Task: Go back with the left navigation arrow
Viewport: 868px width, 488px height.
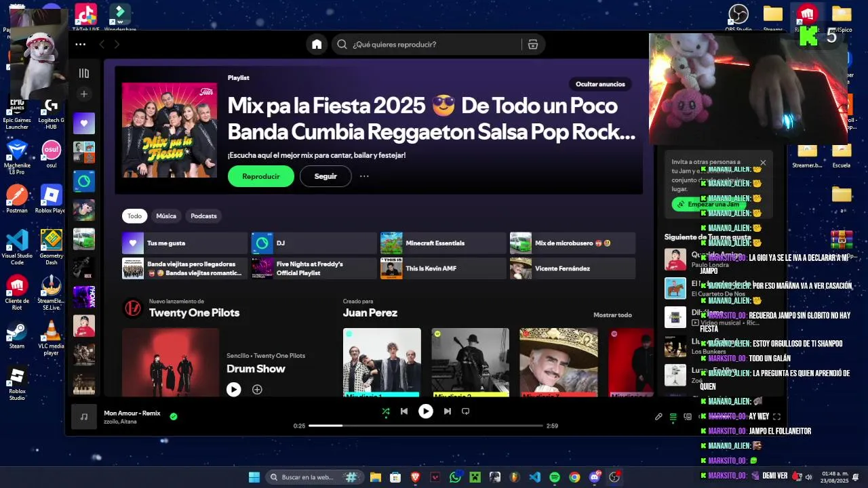Action: tap(102, 45)
